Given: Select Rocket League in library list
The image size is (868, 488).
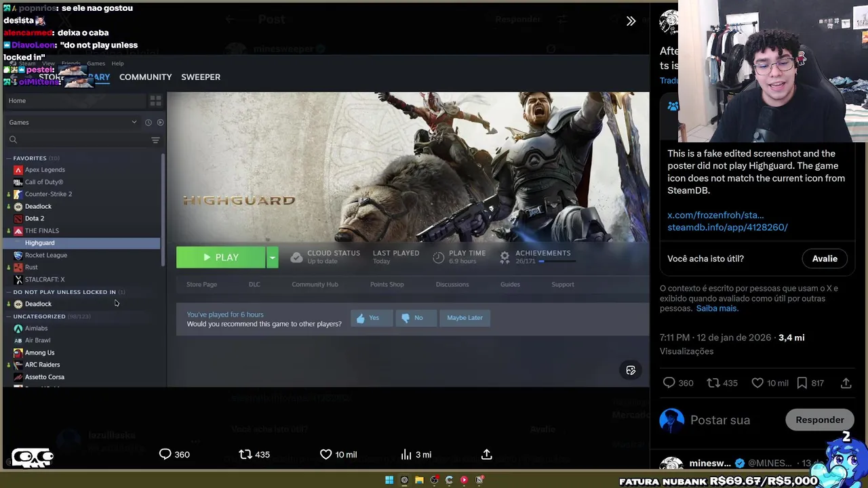Looking at the screenshot, I should pos(46,256).
